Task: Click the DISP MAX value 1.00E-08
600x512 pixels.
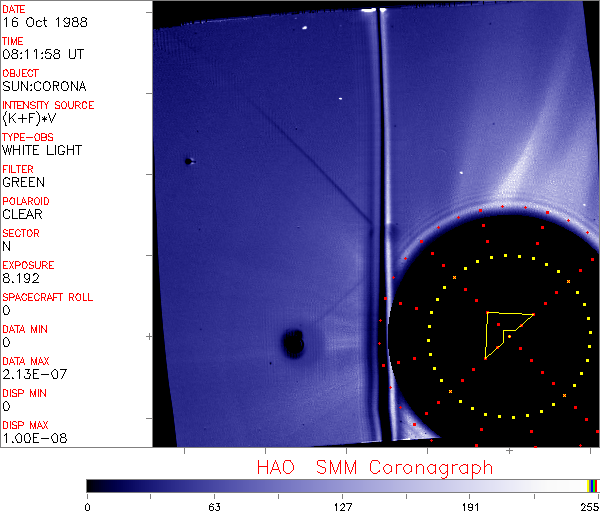Action: click(x=34, y=438)
